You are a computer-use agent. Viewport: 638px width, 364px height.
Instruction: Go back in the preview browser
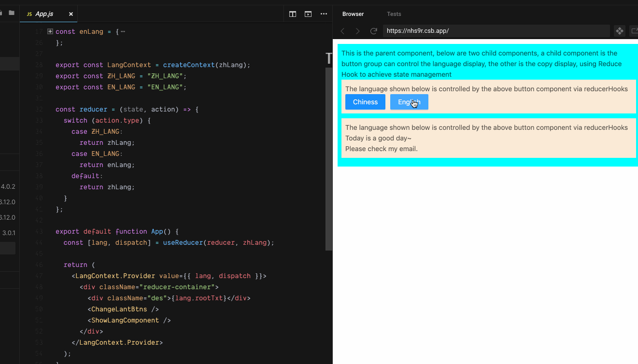[342, 31]
